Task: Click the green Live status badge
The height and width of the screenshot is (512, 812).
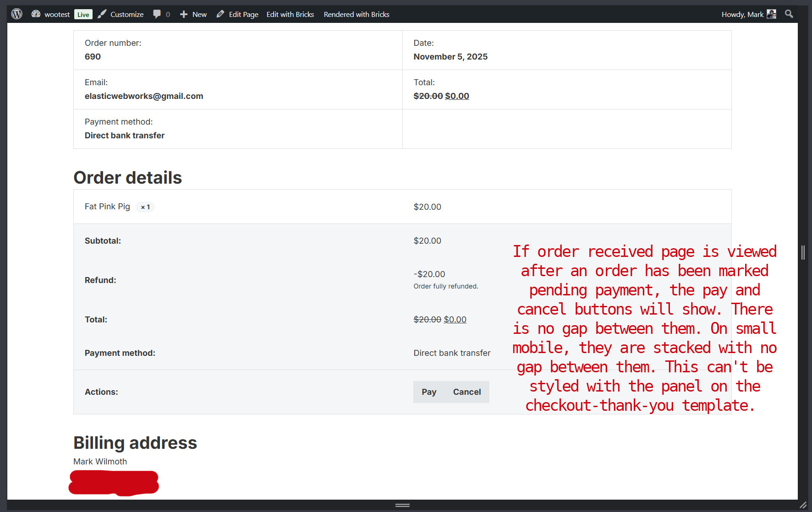Action: pos(83,15)
